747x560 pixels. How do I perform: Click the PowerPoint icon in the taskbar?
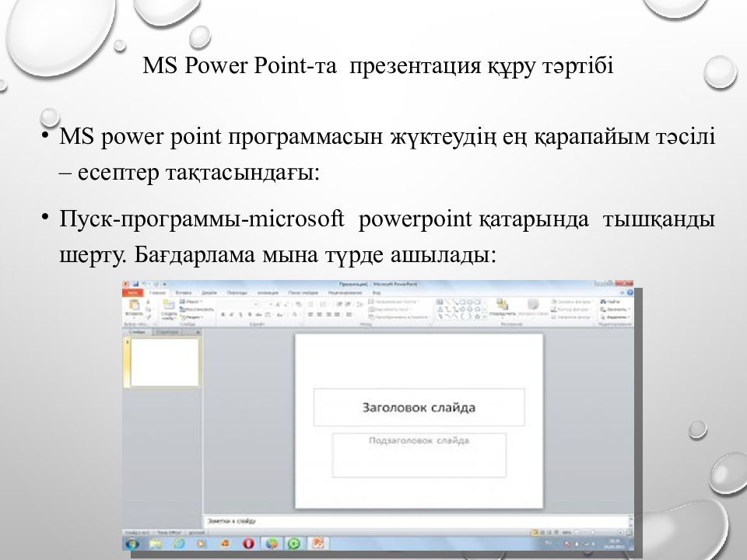pyautogui.click(x=318, y=544)
